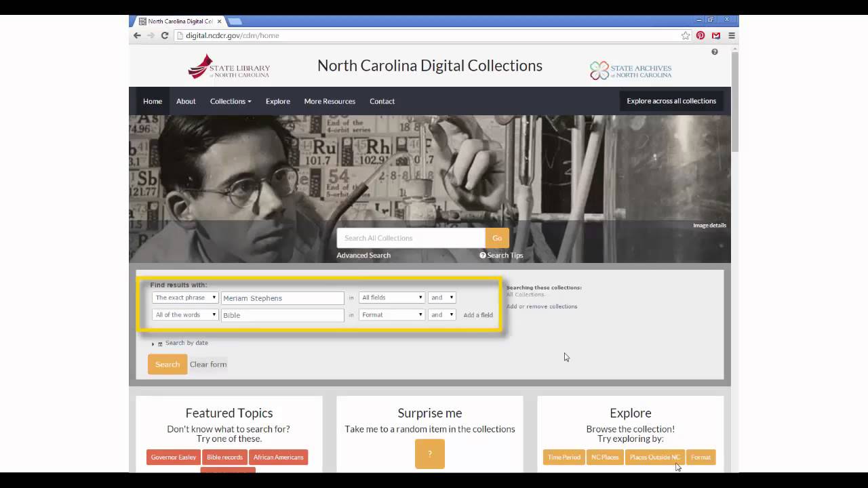Open the Explore menu item
The width and height of the screenshot is (868, 488).
point(278,101)
